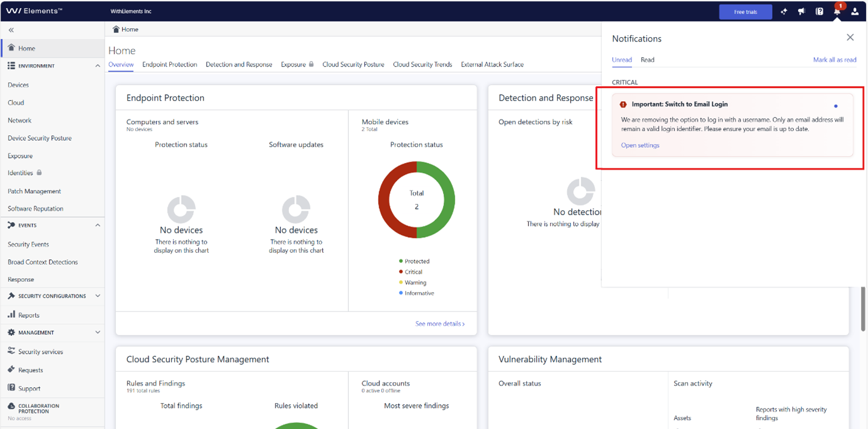Expand the Security Configurations section chevron
Viewport: 868px width, 429px height.
tap(98, 296)
